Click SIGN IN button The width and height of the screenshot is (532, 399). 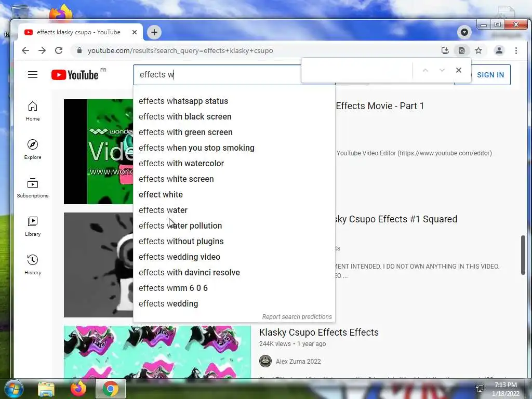[490, 75]
